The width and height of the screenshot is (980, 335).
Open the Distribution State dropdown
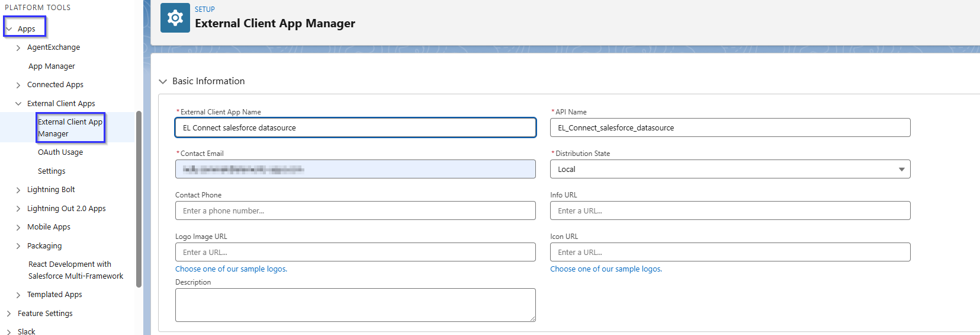(x=730, y=169)
